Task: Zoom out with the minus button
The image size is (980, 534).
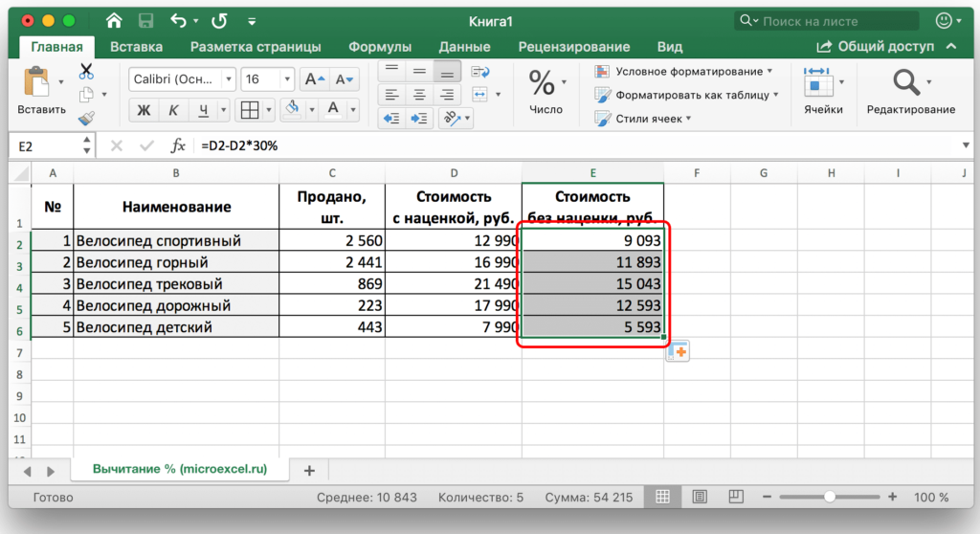Action: (767, 497)
